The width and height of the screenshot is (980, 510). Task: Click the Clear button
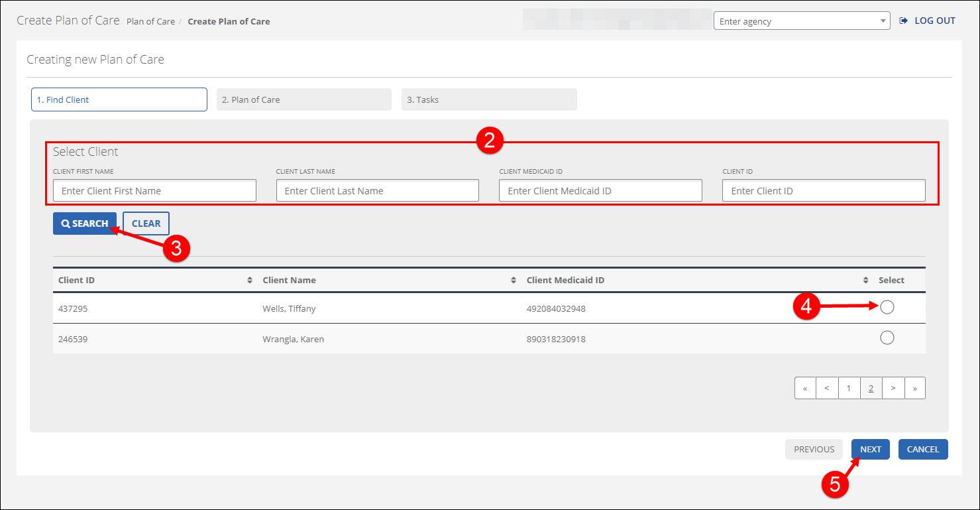[x=146, y=223]
